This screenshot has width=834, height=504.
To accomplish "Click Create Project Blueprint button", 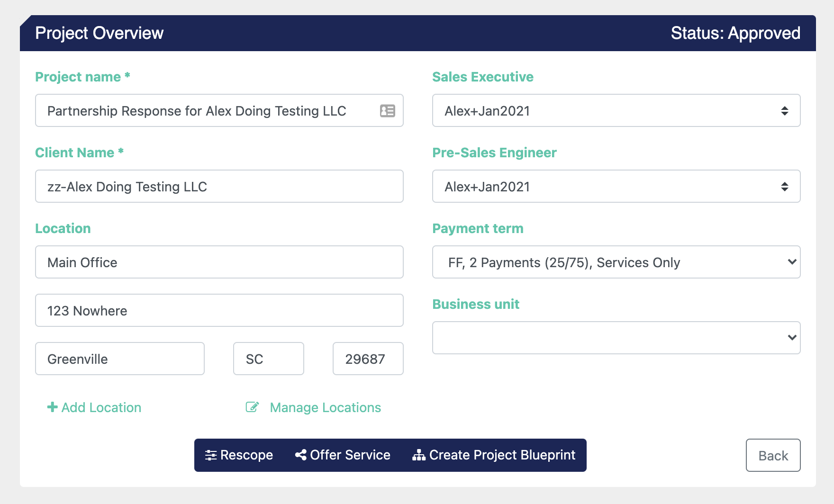I will (x=494, y=455).
